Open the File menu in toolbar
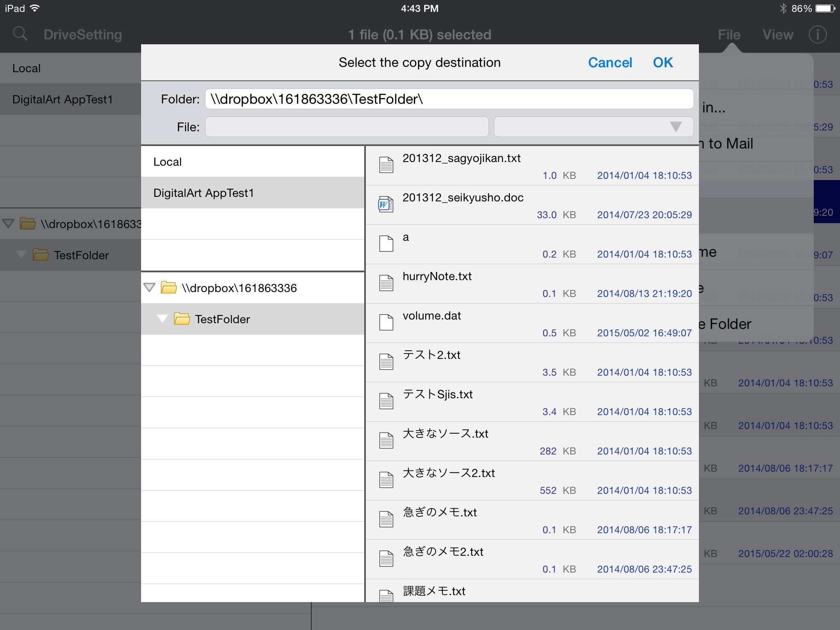 729,34
